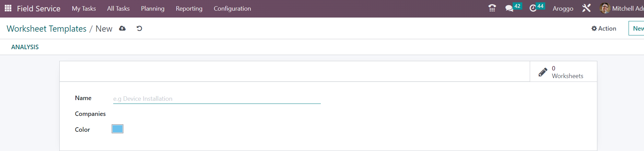Viewport: 644px width, 151px height.
Task: Open the Planning menu
Action: [153, 9]
